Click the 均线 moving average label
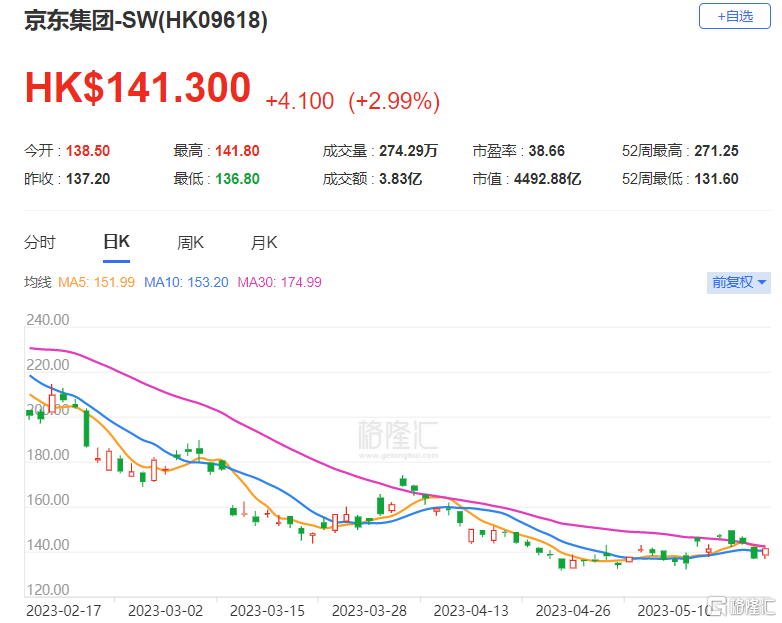The image size is (782, 623). pyautogui.click(x=38, y=282)
